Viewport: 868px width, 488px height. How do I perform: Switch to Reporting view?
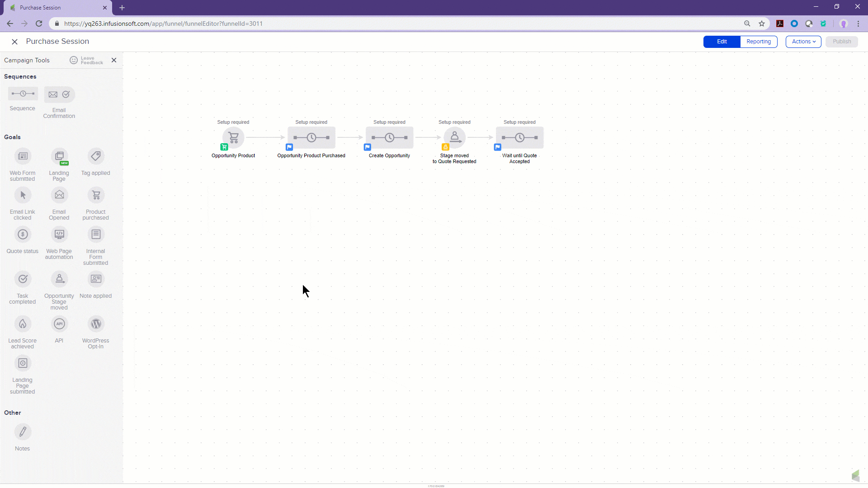tap(759, 42)
